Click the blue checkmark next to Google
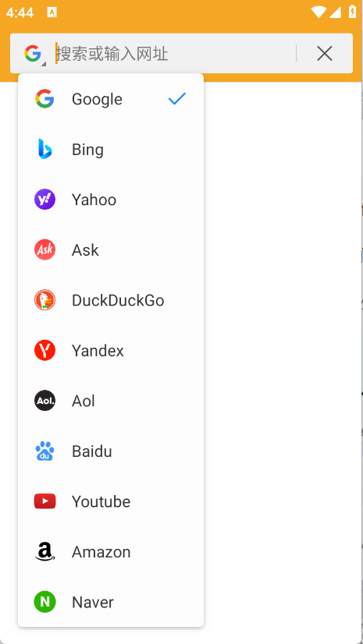 click(x=177, y=99)
